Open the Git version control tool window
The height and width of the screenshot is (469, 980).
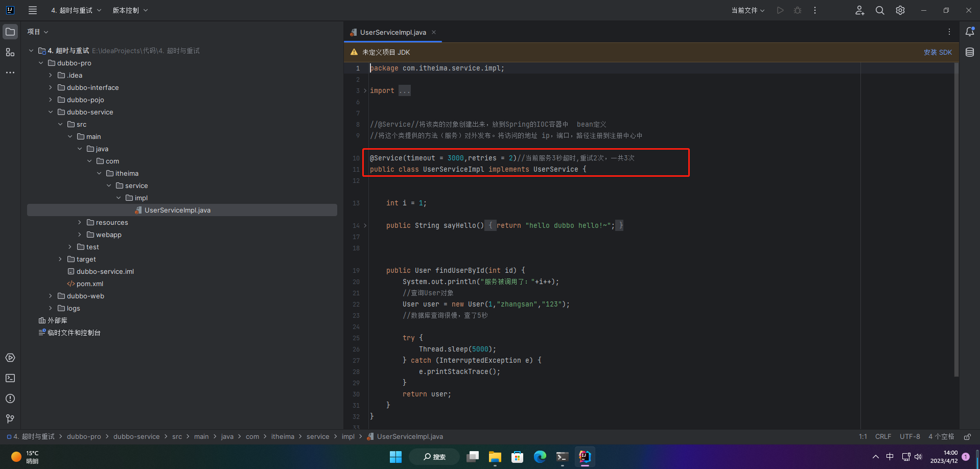click(x=10, y=419)
